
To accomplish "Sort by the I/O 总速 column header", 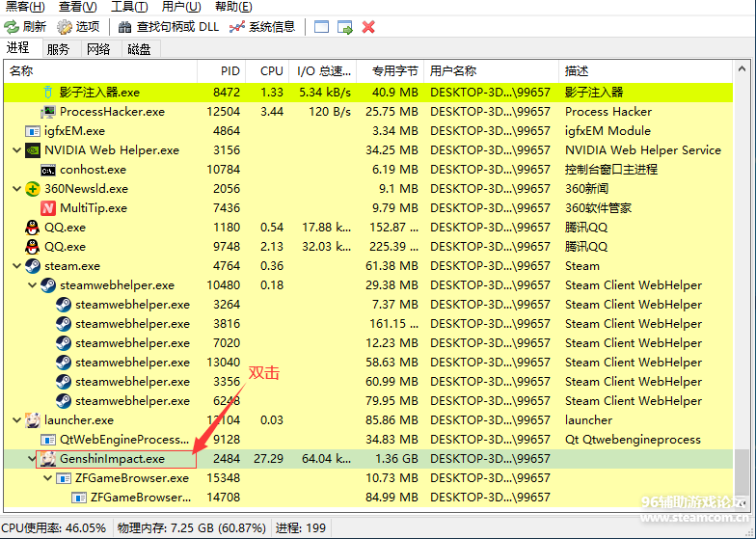I will pos(322,71).
